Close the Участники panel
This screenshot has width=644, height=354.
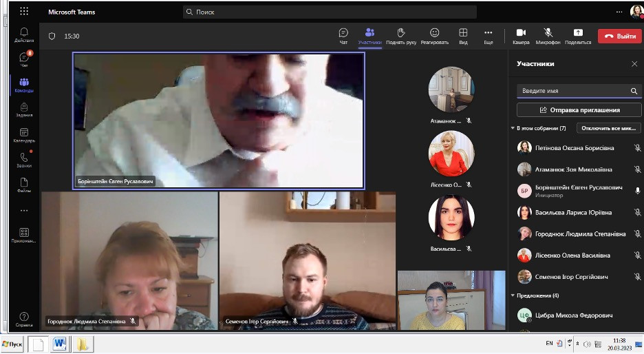(x=634, y=64)
